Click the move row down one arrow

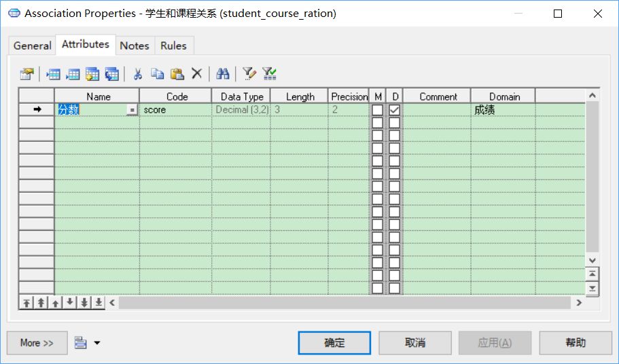(69, 303)
